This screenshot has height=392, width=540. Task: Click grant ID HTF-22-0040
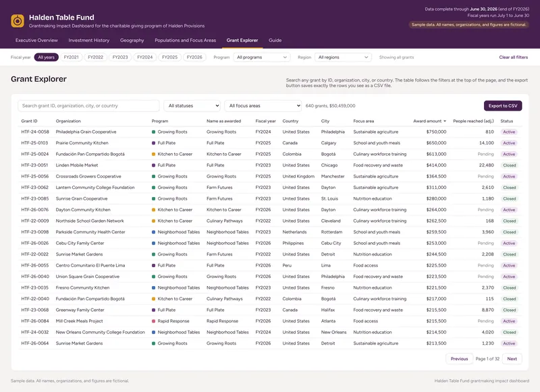click(35, 299)
